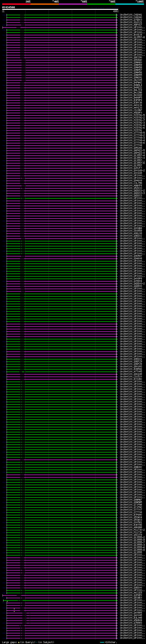146x644 pixels.
Task: Click hit label UniRef100_Q9U6Q0
Action: (131, 60)
